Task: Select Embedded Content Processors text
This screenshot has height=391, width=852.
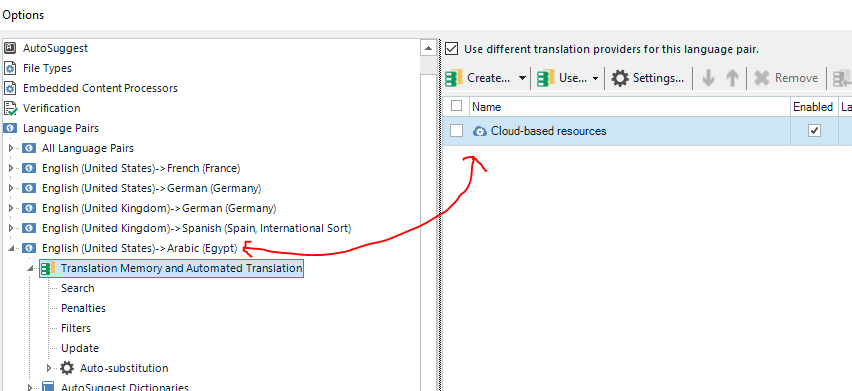Action: pyautogui.click(x=101, y=88)
